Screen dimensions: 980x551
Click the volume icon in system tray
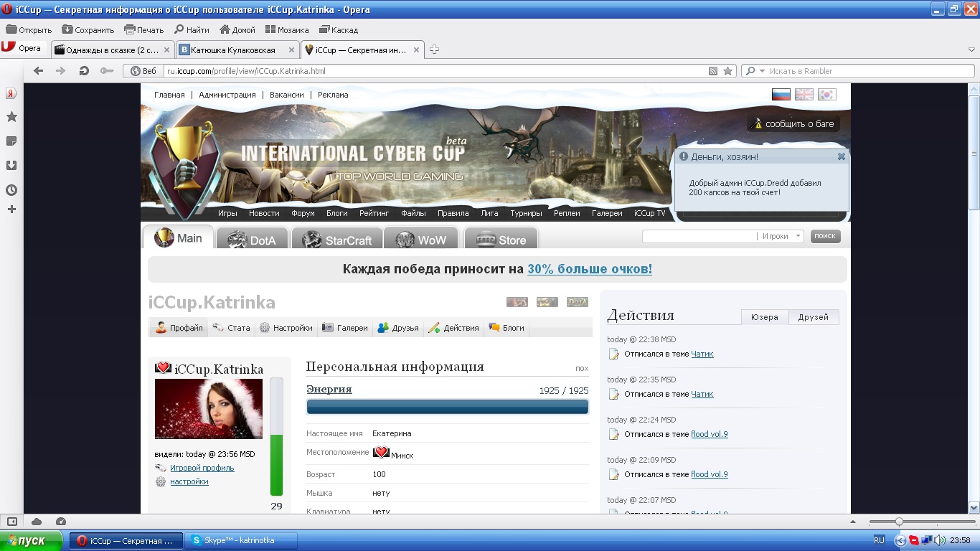pyautogui.click(x=939, y=540)
